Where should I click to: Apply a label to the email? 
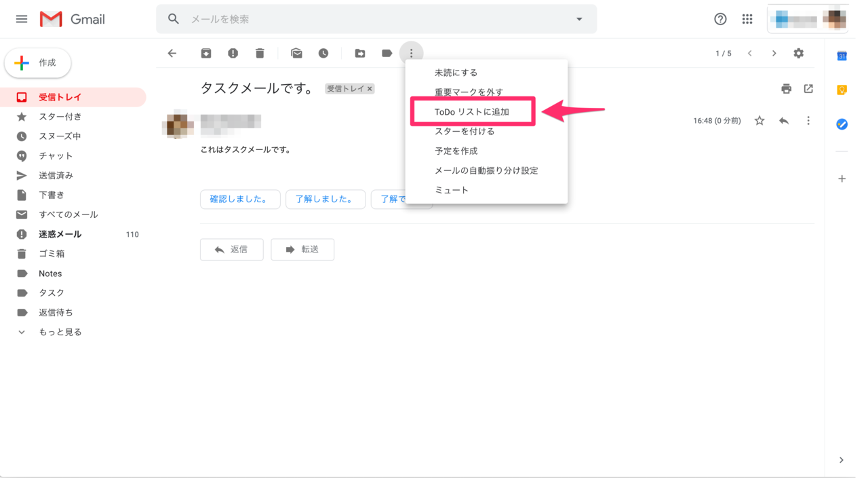click(x=387, y=53)
